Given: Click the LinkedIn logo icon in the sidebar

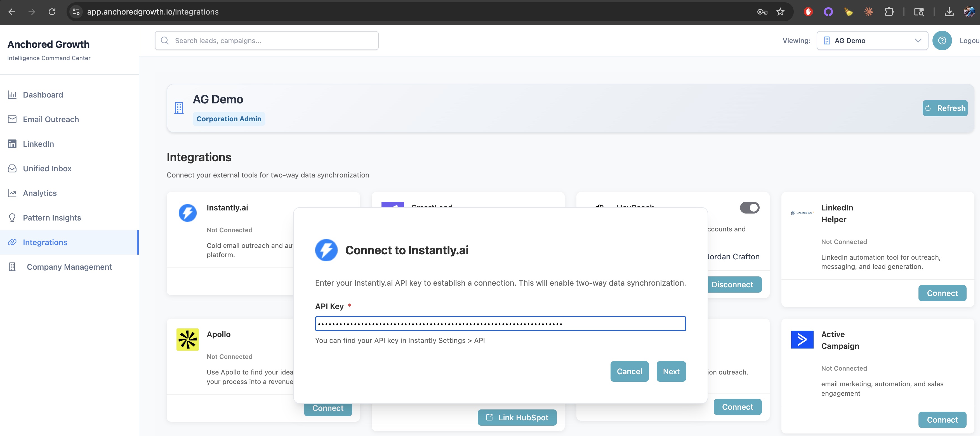Looking at the screenshot, I should pos(12,144).
